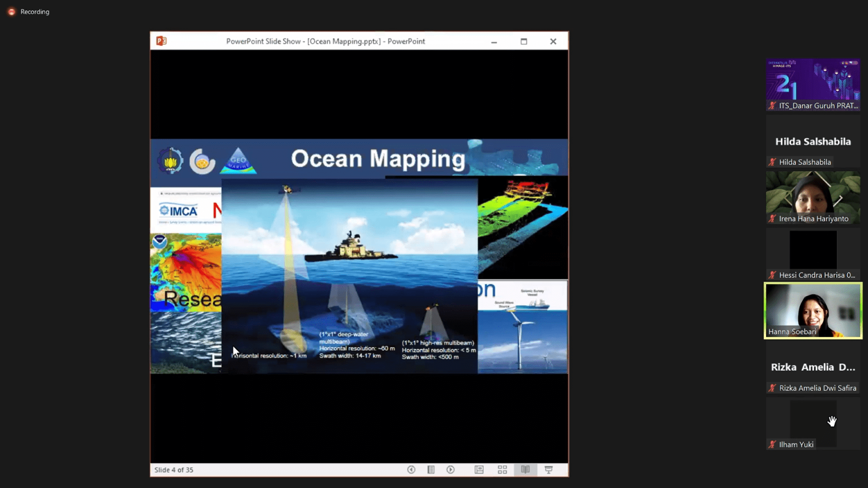
Task: Click the Slide 4 of 35 indicator
Action: click(x=174, y=470)
